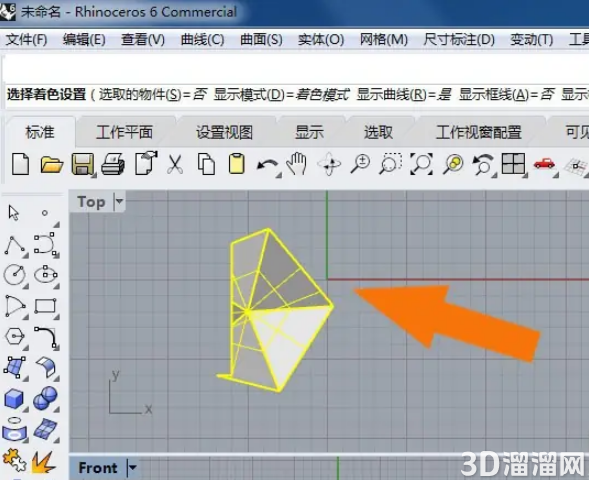Select the Ellipse tool

tap(45, 275)
